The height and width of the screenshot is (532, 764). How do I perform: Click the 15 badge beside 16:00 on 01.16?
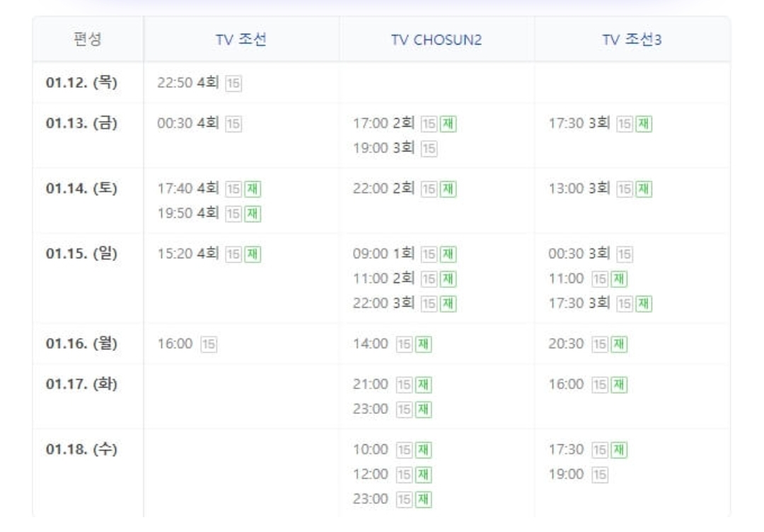coord(209,345)
